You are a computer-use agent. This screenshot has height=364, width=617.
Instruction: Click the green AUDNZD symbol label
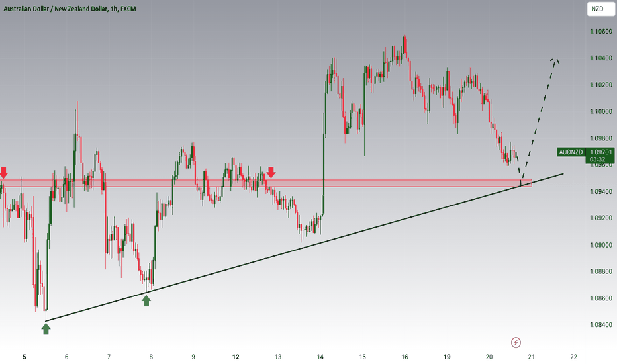(x=571, y=152)
